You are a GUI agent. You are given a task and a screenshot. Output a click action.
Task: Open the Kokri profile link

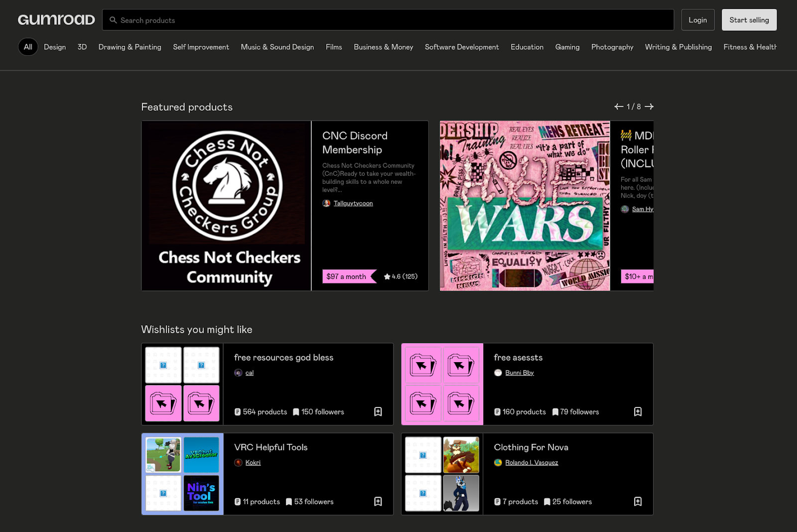(253, 462)
